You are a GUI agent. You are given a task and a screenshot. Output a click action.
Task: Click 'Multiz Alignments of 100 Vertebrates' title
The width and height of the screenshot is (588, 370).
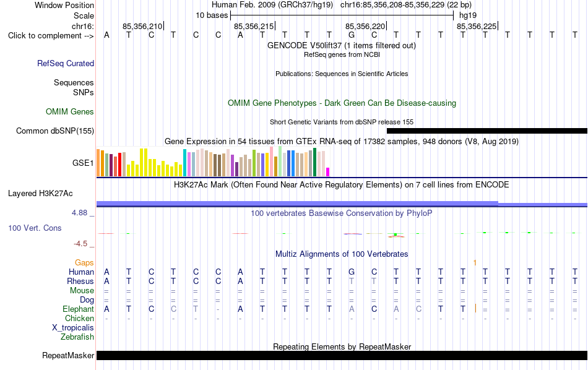pyautogui.click(x=342, y=254)
